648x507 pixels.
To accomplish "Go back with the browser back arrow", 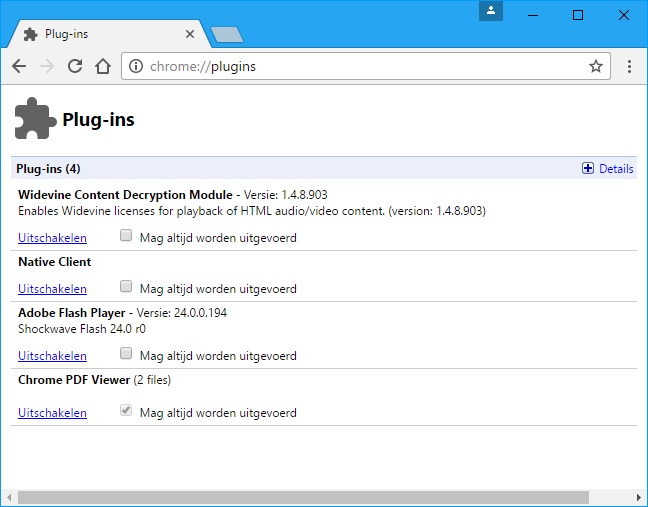I will (19, 66).
